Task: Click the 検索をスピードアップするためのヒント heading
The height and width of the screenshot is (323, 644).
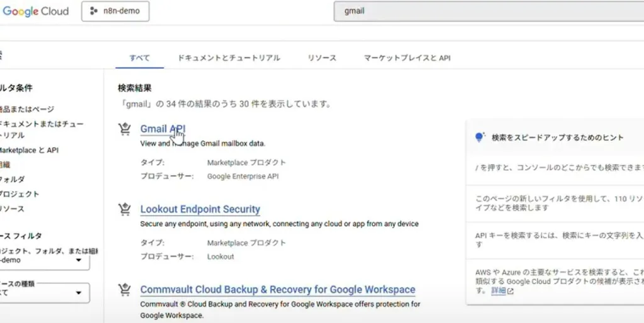Action: coord(558,138)
